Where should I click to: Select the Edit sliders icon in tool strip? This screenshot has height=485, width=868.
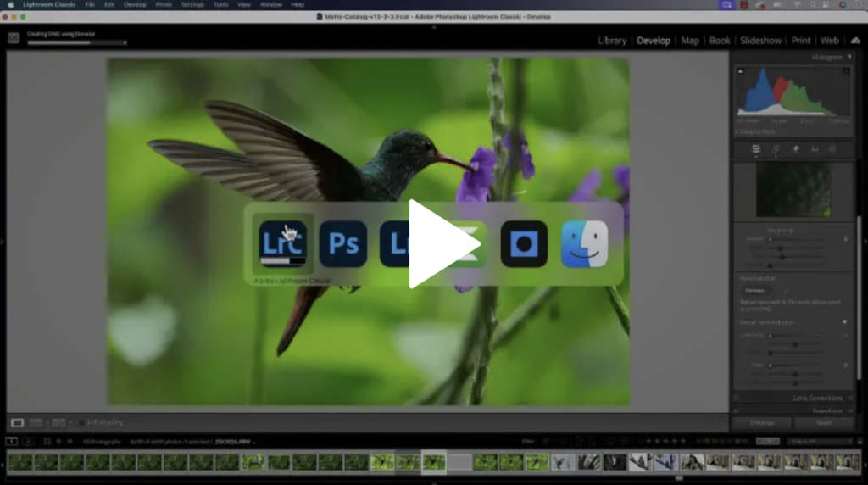pyautogui.click(x=755, y=149)
